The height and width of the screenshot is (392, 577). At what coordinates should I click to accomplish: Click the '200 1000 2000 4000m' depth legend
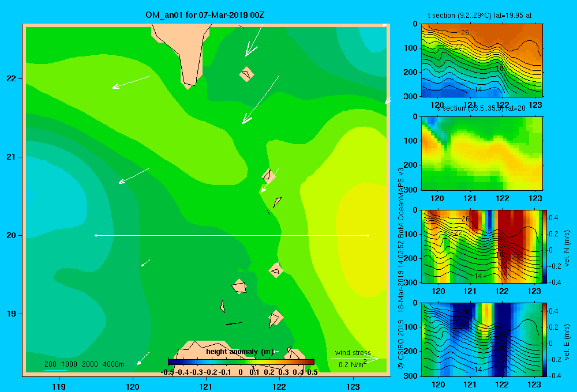pyautogui.click(x=84, y=364)
